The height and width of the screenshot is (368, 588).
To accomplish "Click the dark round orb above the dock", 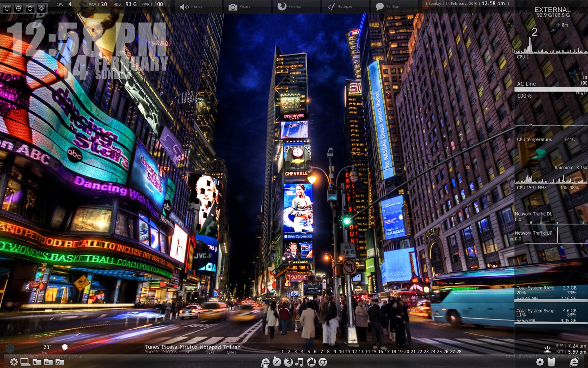I will point(10,348).
